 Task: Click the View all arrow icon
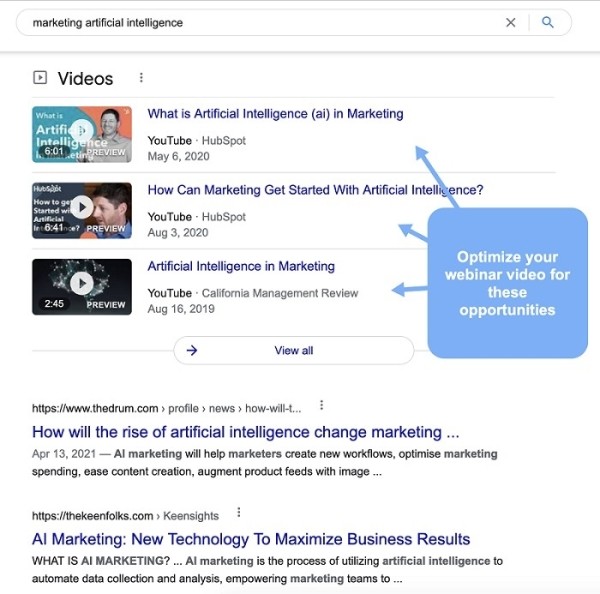(192, 350)
